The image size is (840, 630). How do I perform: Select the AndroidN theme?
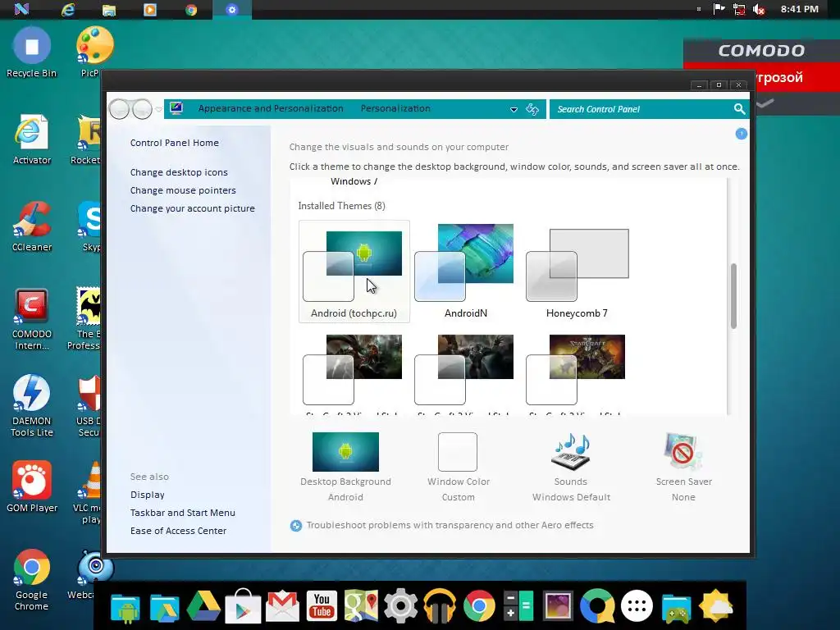465,272
